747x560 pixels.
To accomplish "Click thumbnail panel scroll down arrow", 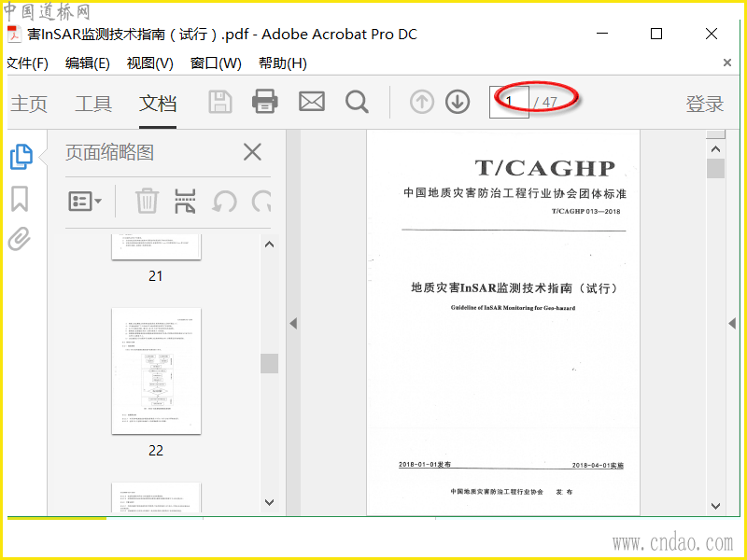I will click(x=269, y=502).
